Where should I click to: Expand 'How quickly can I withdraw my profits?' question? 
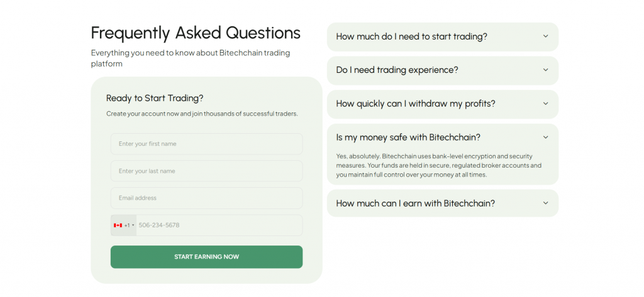(x=416, y=104)
